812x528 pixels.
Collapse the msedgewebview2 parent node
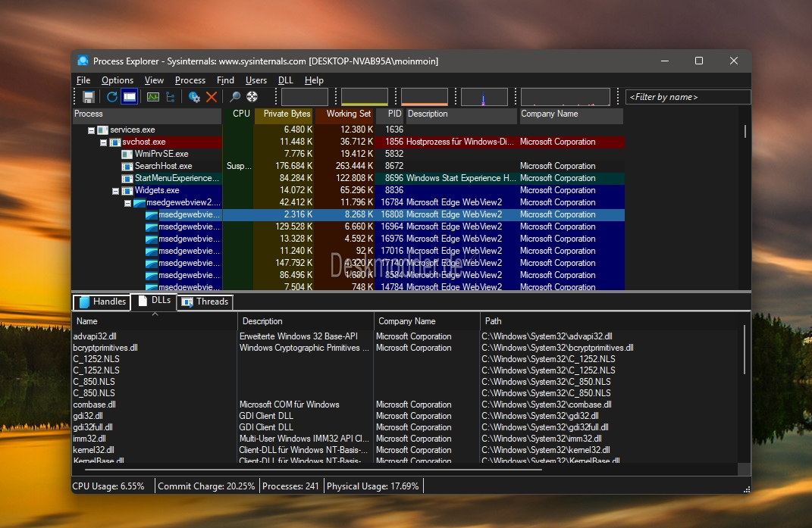[127, 203]
